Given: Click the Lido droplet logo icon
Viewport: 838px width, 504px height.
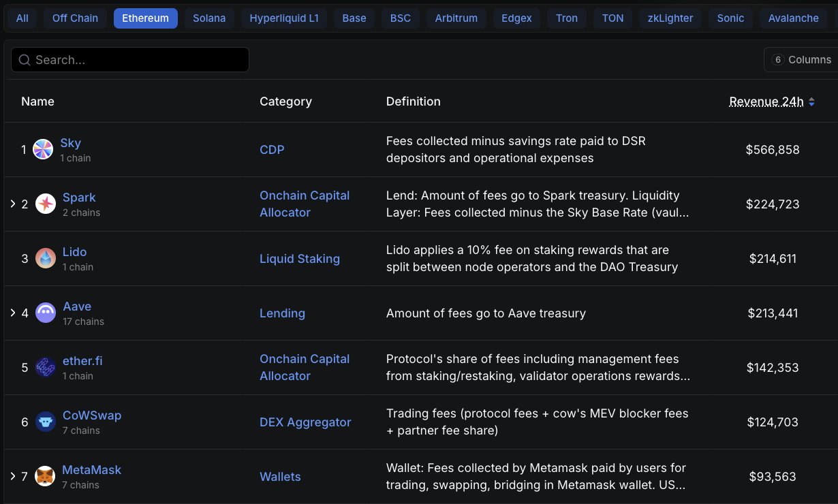Looking at the screenshot, I should (46, 258).
